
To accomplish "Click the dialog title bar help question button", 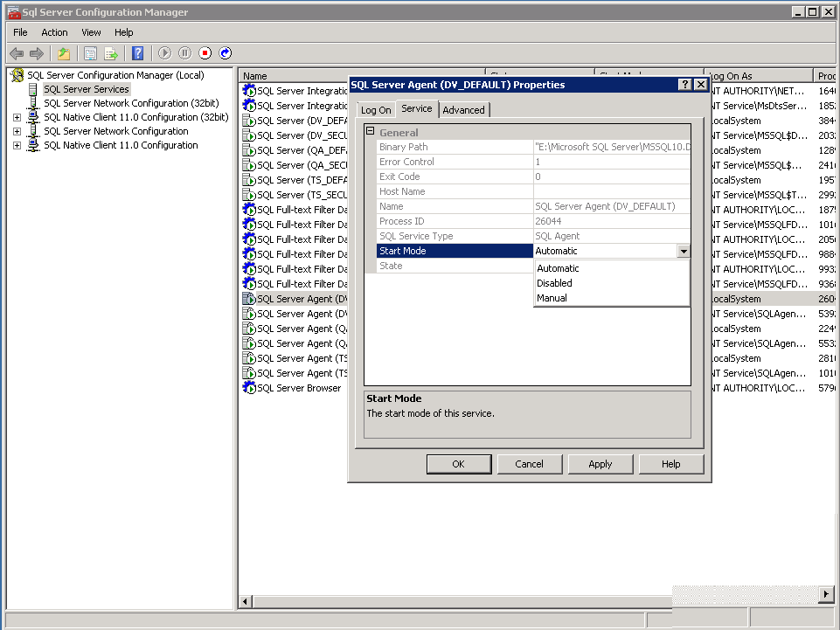I will point(684,85).
